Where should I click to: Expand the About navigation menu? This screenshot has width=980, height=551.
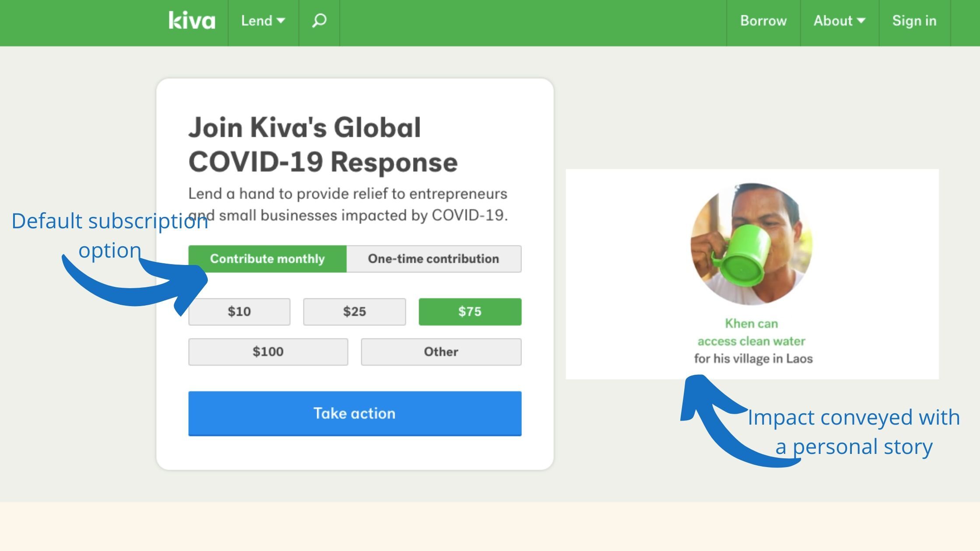[x=839, y=21]
